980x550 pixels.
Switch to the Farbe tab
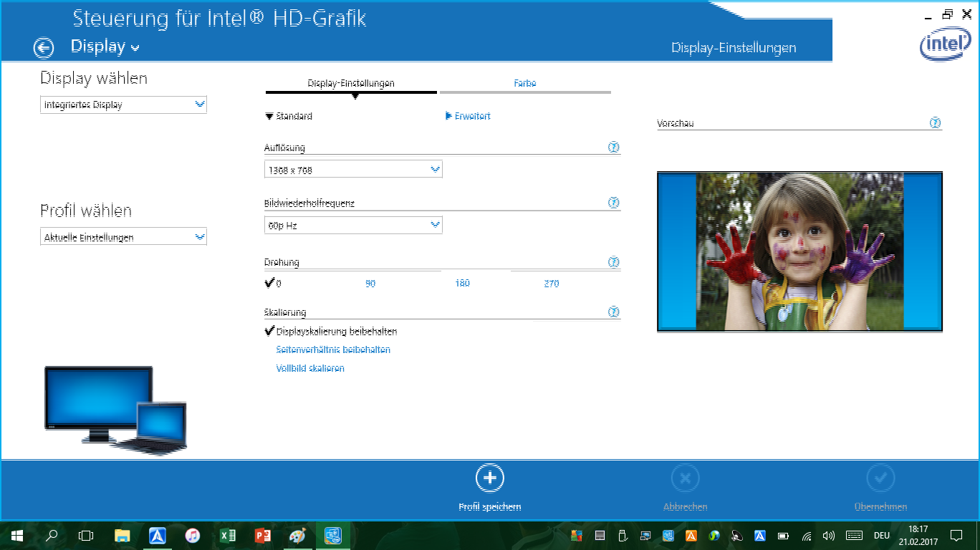tap(525, 84)
